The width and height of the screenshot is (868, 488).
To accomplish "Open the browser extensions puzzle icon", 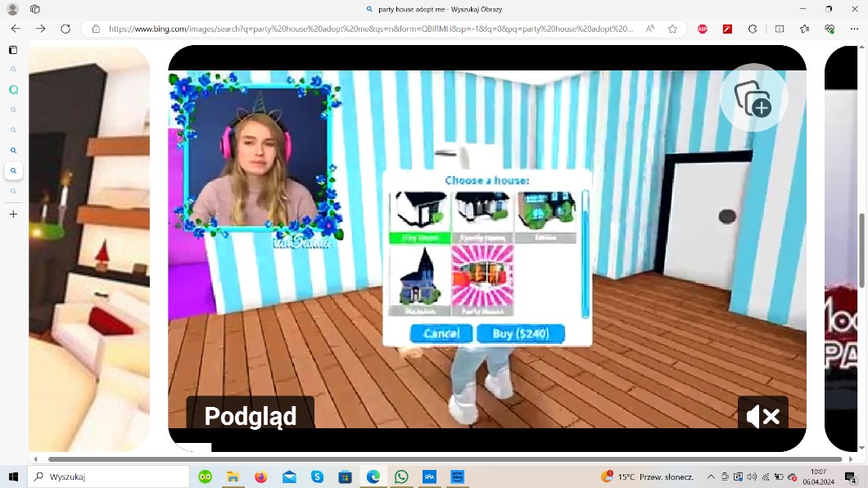I will 753,29.
